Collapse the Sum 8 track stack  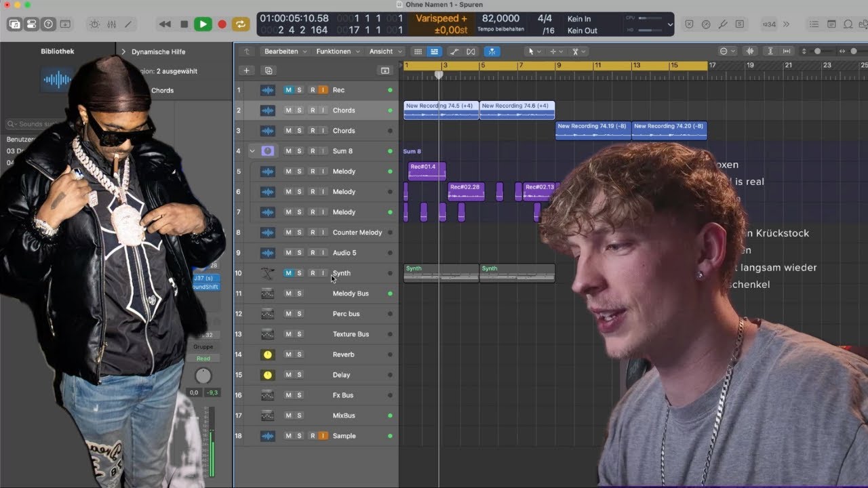pyautogui.click(x=252, y=151)
